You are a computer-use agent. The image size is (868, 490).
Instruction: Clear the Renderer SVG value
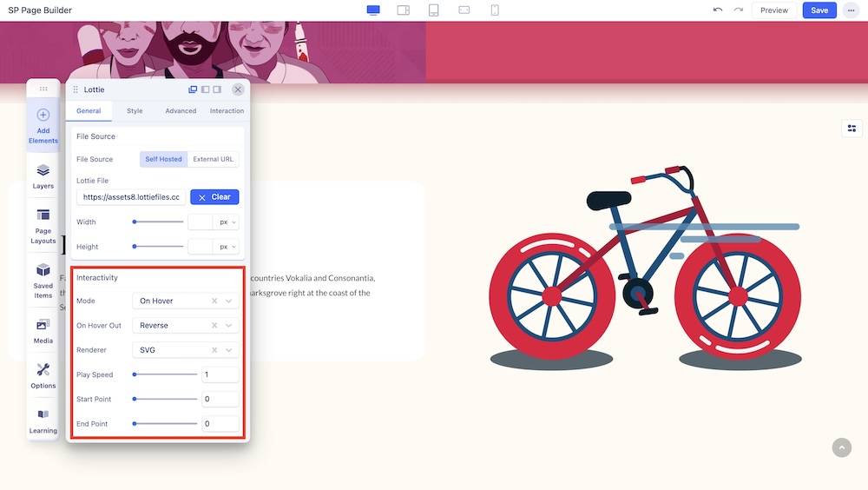214,350
